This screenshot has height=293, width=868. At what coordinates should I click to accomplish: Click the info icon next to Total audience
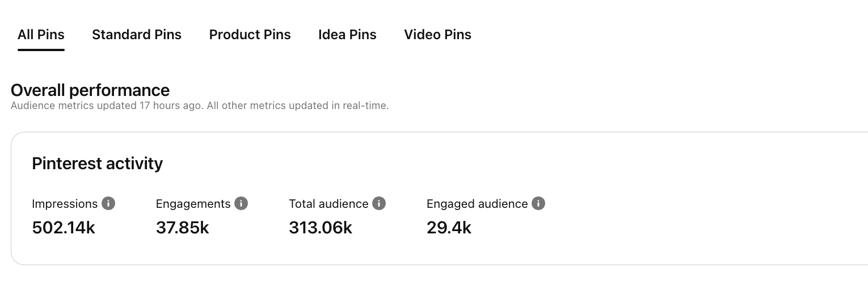coord(379,203)
